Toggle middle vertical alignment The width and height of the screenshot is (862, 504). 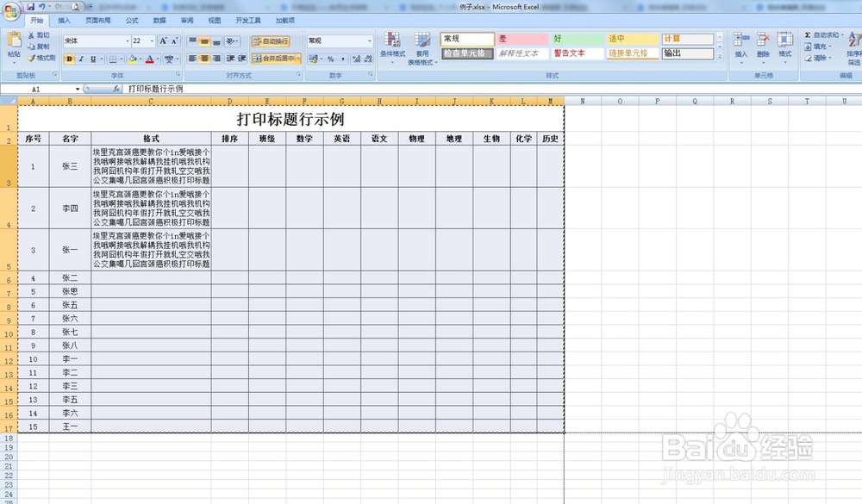pyautogui.click(x=204, y=41)
